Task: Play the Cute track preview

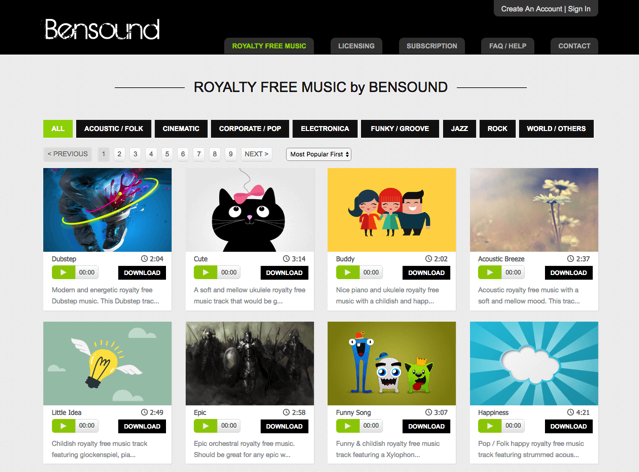Action: click(x=205, y=272)
